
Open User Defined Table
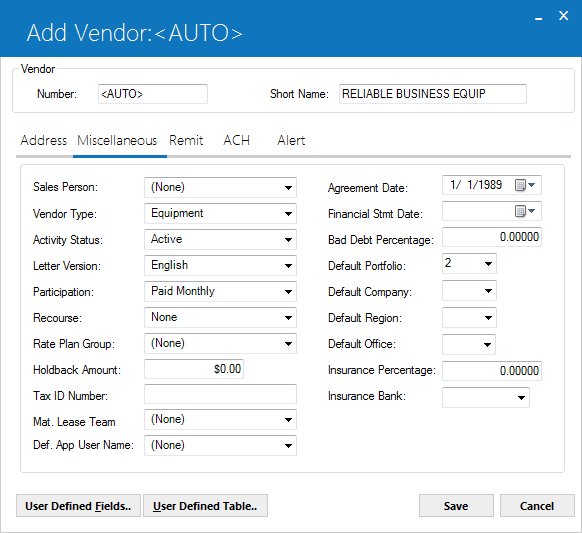click(x=205, y=506)
